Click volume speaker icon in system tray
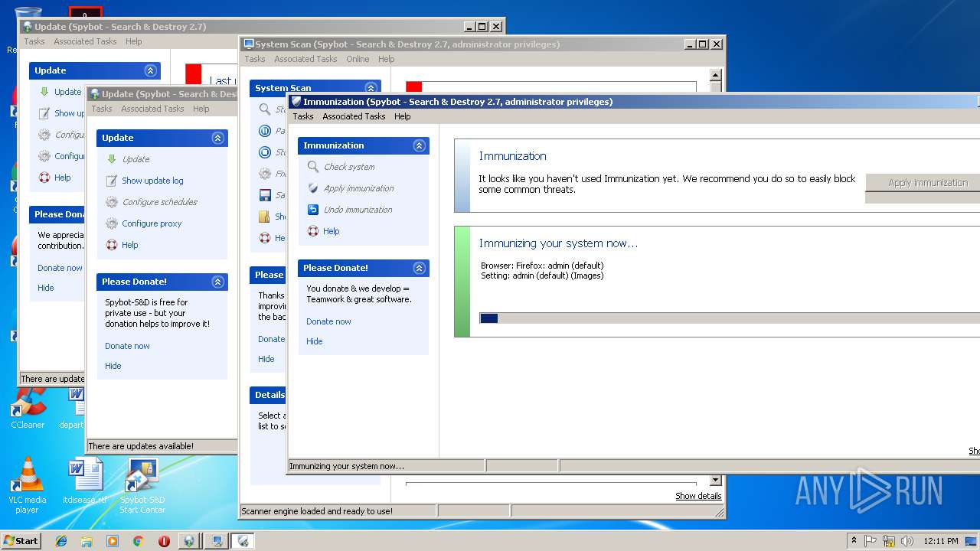The image size is (980, 551). click(x=907, y=541)
